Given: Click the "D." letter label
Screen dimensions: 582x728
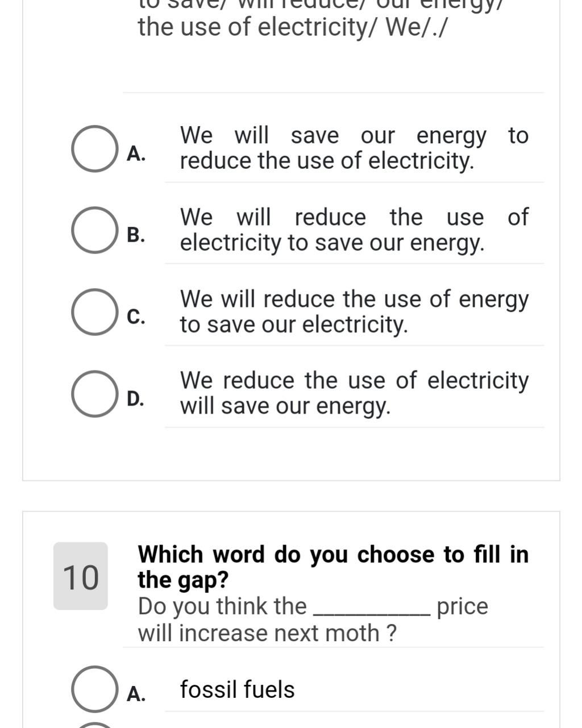Looking at the screenshot, I should point(136,398).
